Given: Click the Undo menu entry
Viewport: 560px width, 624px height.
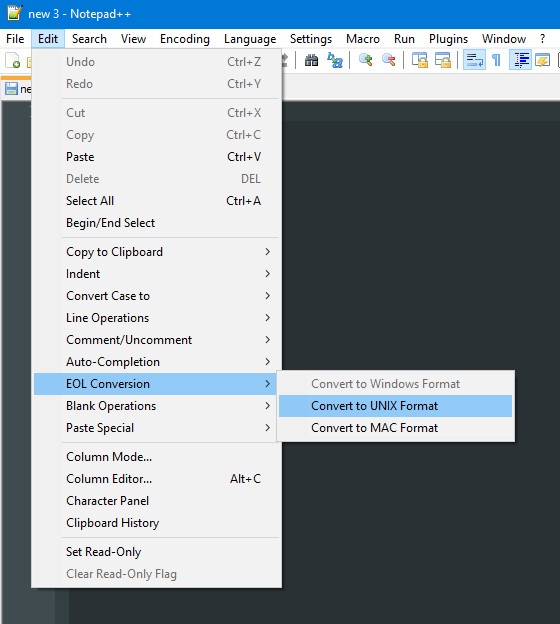Looking at the screenshot, I should (x=155, y=62).
